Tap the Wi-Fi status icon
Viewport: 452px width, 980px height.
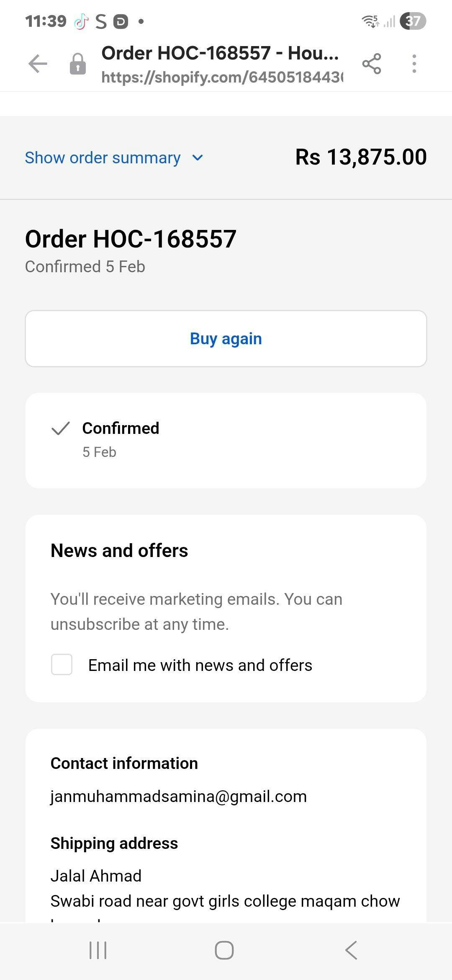(370, 21)
